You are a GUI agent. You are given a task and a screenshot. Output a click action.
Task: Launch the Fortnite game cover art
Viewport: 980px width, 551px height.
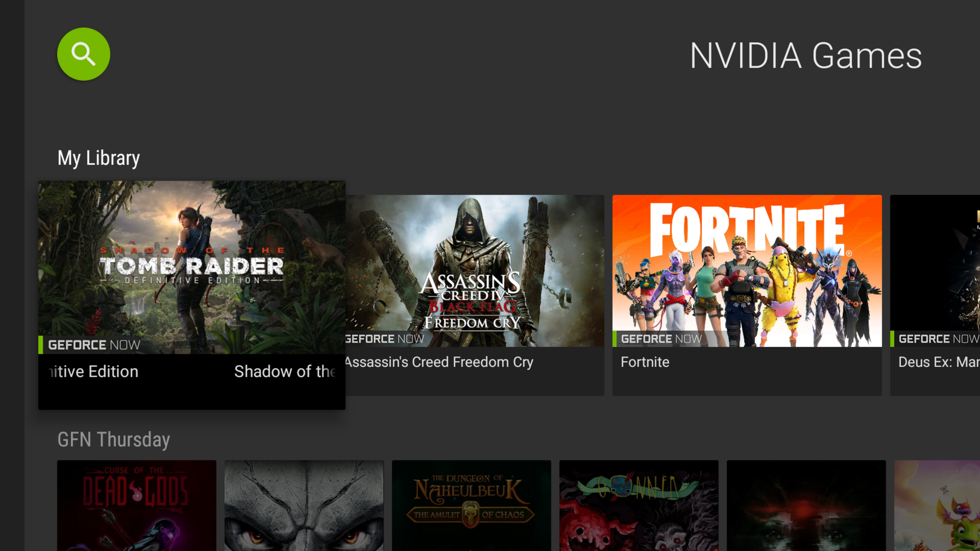(x=747, y=271)
